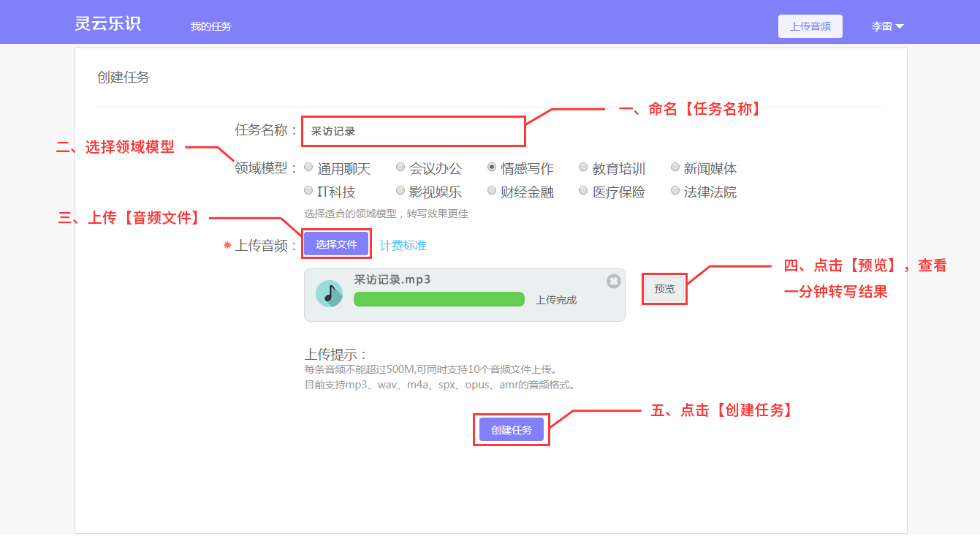Click the 灵云乐识 logo

pos(107,23)
